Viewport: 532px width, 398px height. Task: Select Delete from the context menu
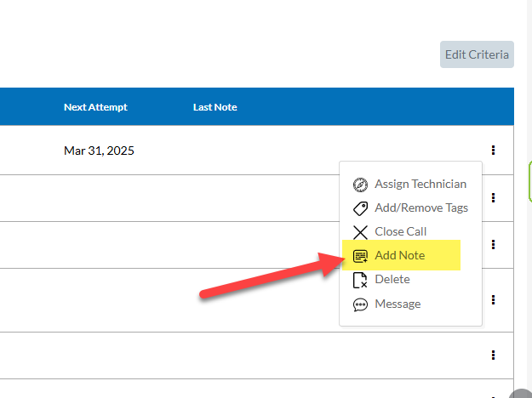pyautogui.click(x=392, y=280)
